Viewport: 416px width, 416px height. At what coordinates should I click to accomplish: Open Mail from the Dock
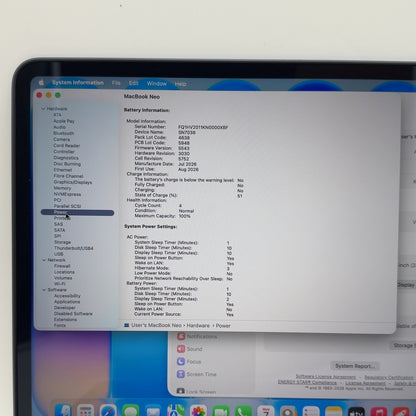153,411
